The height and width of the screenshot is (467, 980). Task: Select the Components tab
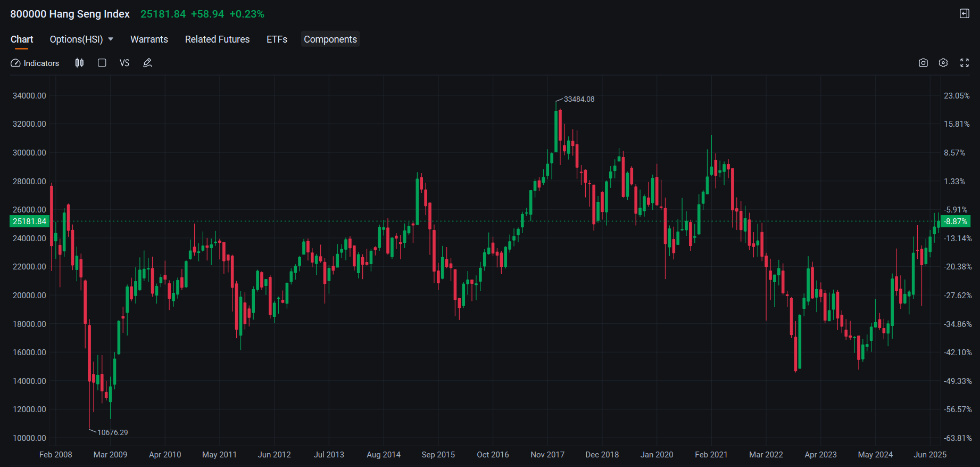click(330, 39)
